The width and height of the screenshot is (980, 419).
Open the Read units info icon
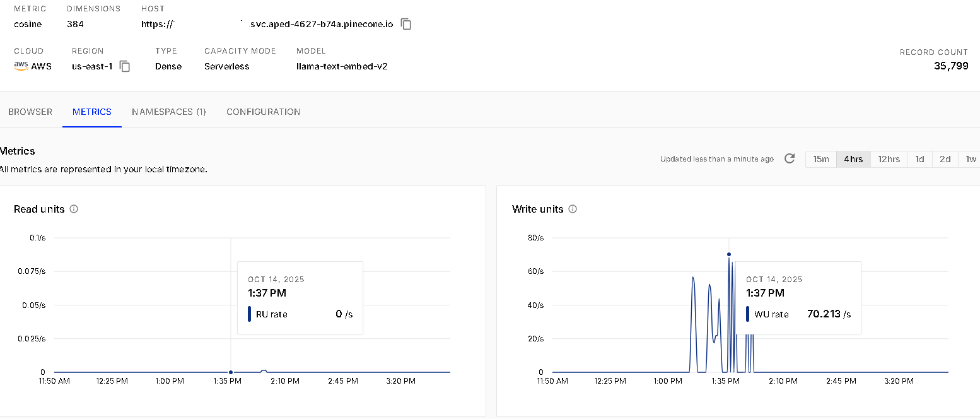(x=74, y=209)
